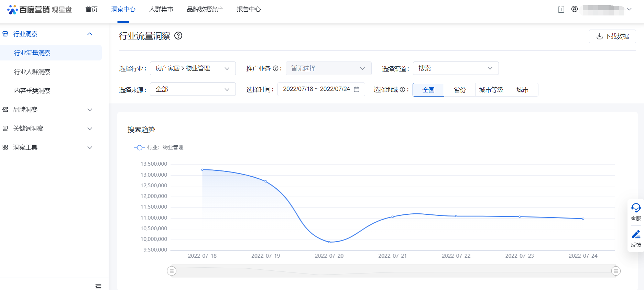Expand the 洞察工具 section

point(90,147)
